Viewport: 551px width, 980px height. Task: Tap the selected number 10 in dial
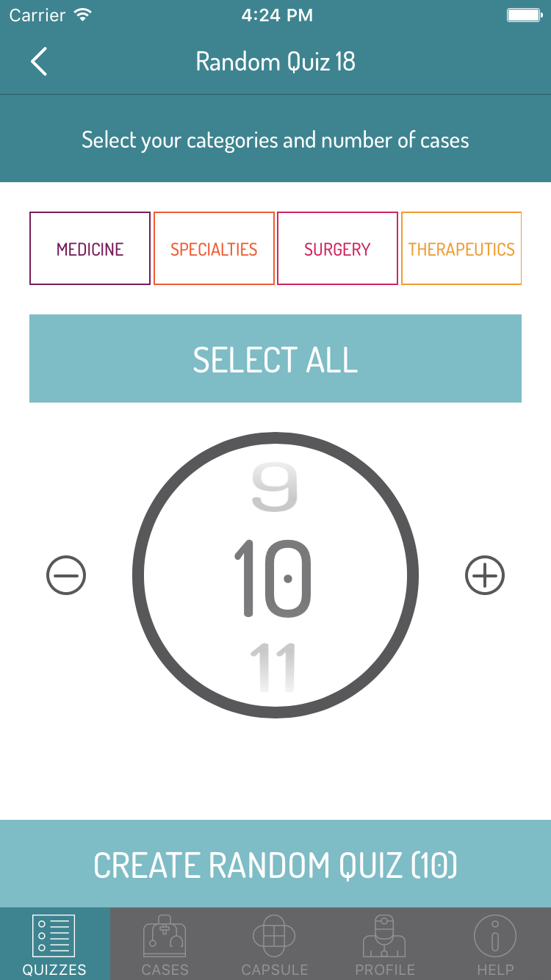pyautogui.click(x=273, y=577)
